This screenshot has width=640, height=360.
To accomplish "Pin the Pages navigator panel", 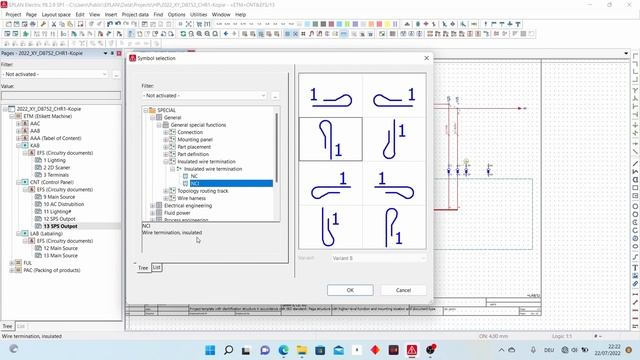I will pos(112,53).
